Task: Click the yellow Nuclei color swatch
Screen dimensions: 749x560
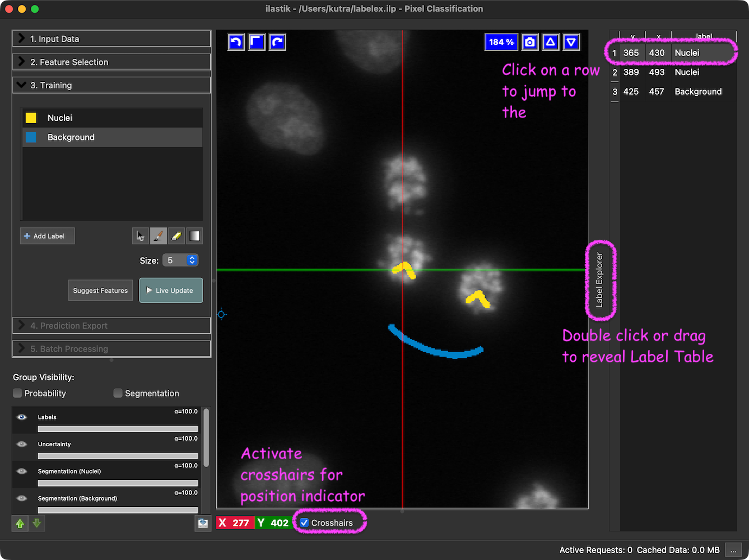Action: [31, 118]
